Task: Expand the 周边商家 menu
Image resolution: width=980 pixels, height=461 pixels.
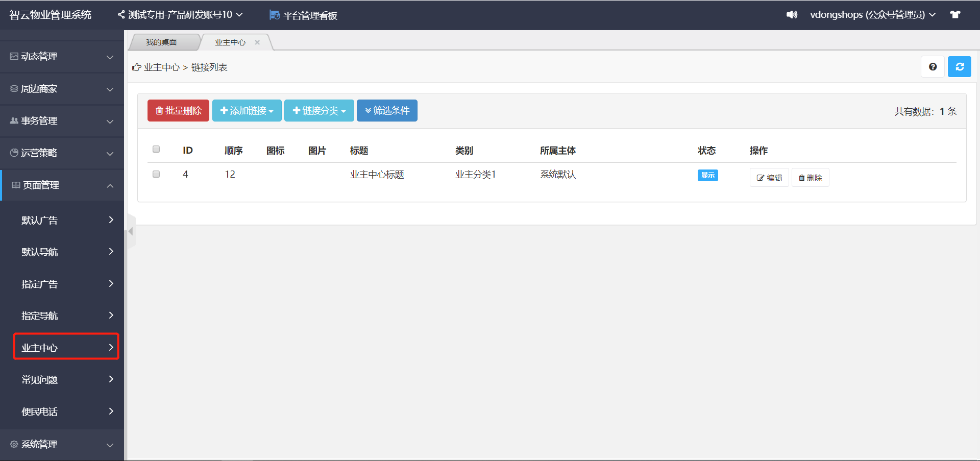Action: (62, 89)
